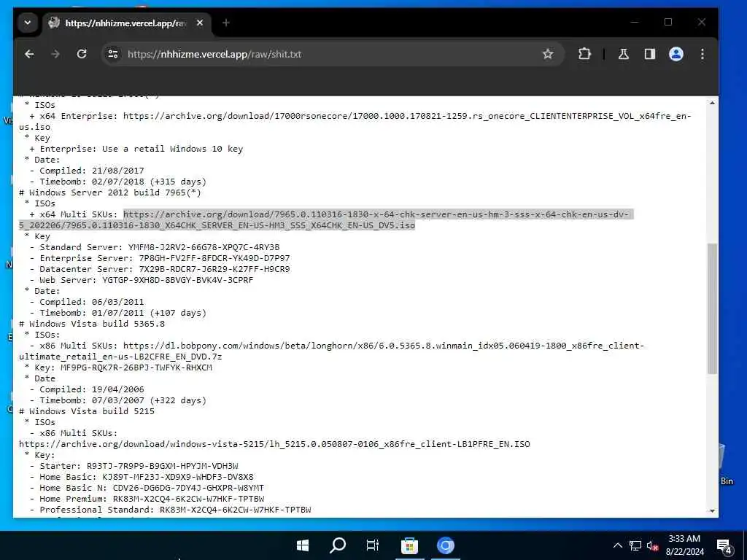The width and height of the screenshot is (747, 560).
Task: Open a new tab with plus button
Action: click(x=226, y=23)
